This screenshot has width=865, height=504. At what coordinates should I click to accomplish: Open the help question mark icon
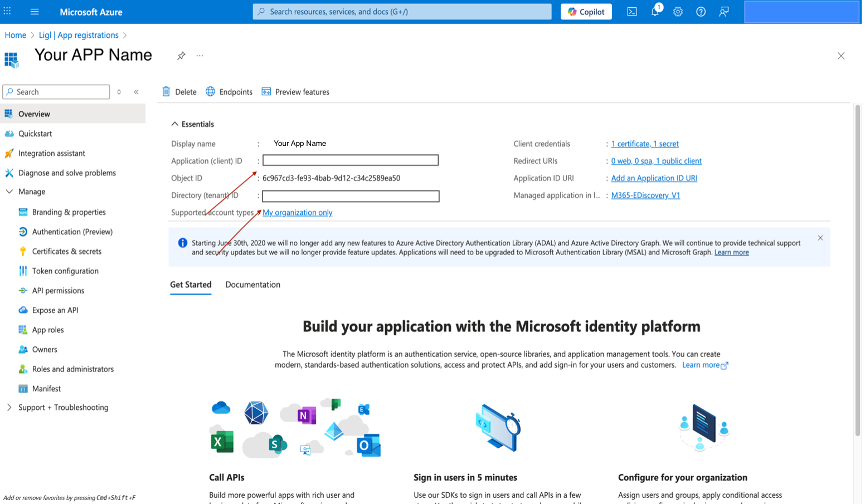701,12
